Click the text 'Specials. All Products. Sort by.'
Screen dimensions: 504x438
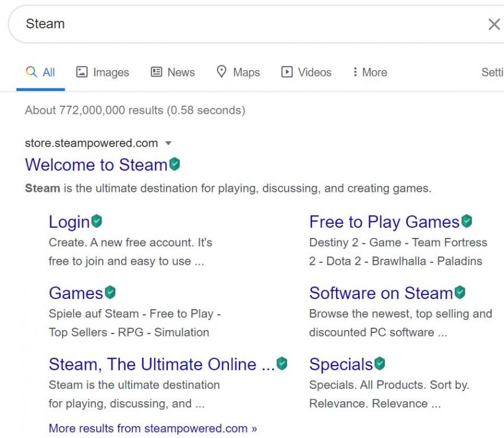coord(389,385)
